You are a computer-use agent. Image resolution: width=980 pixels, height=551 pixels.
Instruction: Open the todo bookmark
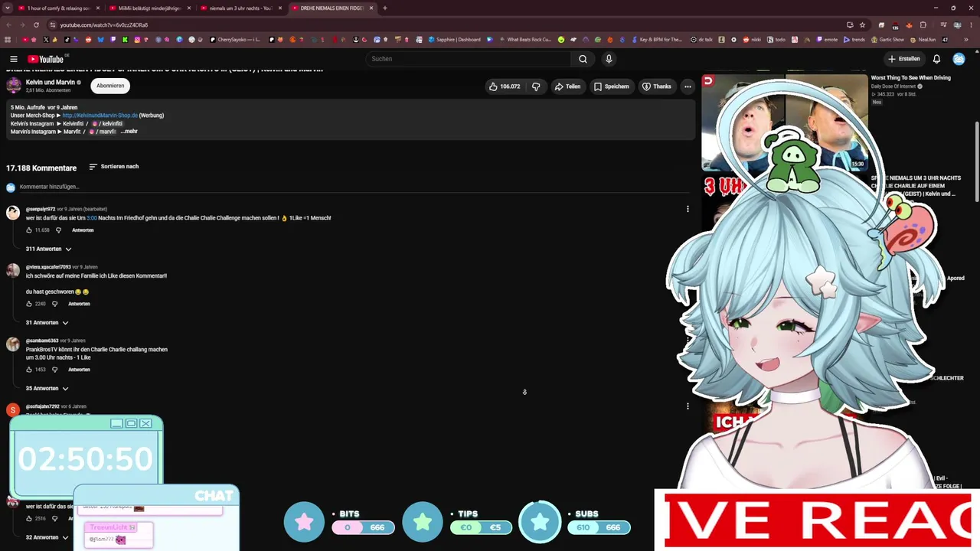[x=776, y=40]
